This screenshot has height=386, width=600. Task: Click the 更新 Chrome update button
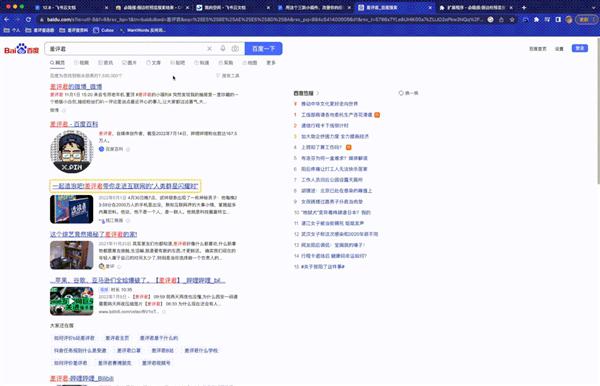point(585,20)
